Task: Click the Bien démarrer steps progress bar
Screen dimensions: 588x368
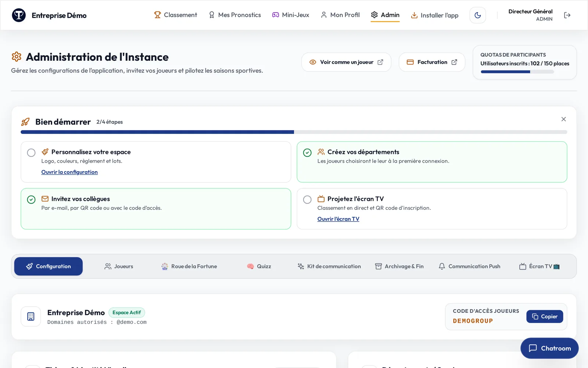Action: click(294, 132)
